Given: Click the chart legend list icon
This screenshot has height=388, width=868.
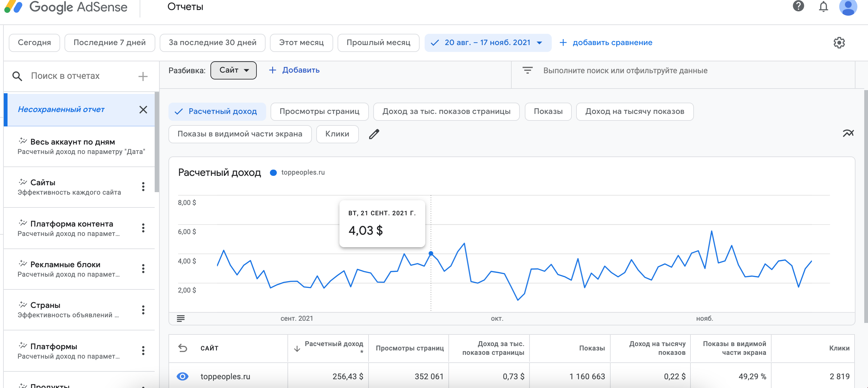Looking at the screenshot, I should [x=181, y=318].
